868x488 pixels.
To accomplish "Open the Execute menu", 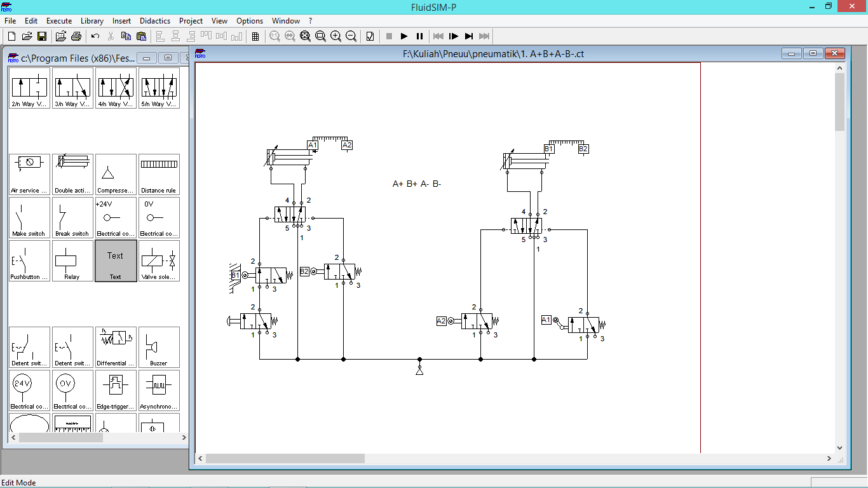I will click(x=58, y=20).
